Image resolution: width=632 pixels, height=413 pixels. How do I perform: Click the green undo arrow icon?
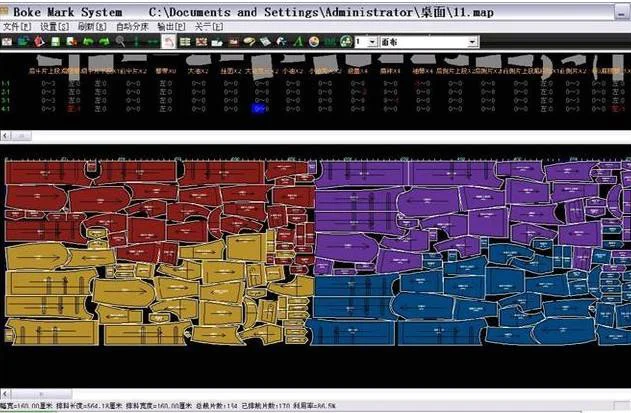(x=89, y=42)
